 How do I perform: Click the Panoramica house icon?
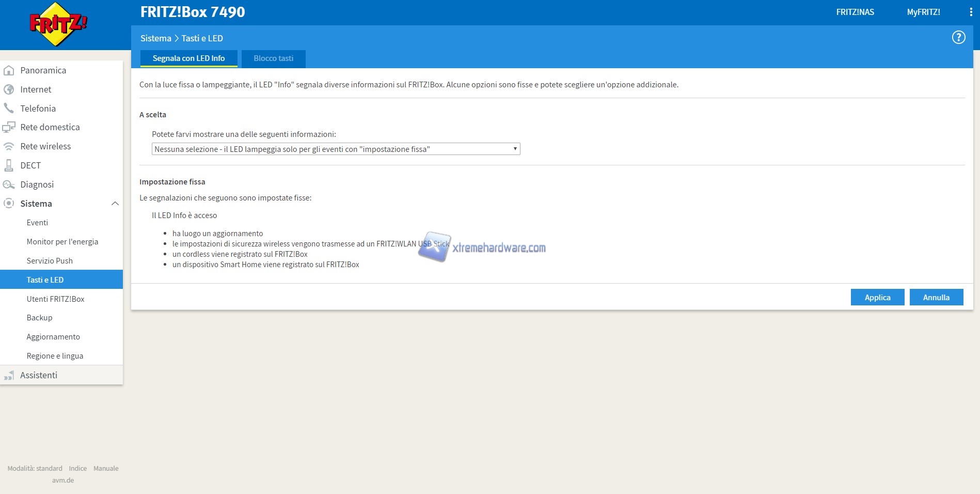click(9, 70)
